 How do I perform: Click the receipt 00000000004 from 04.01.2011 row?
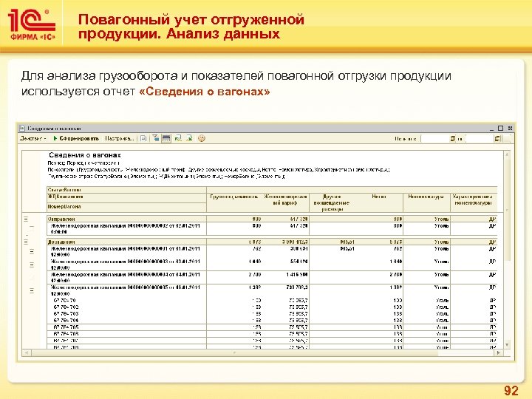[x=272, y=277]
